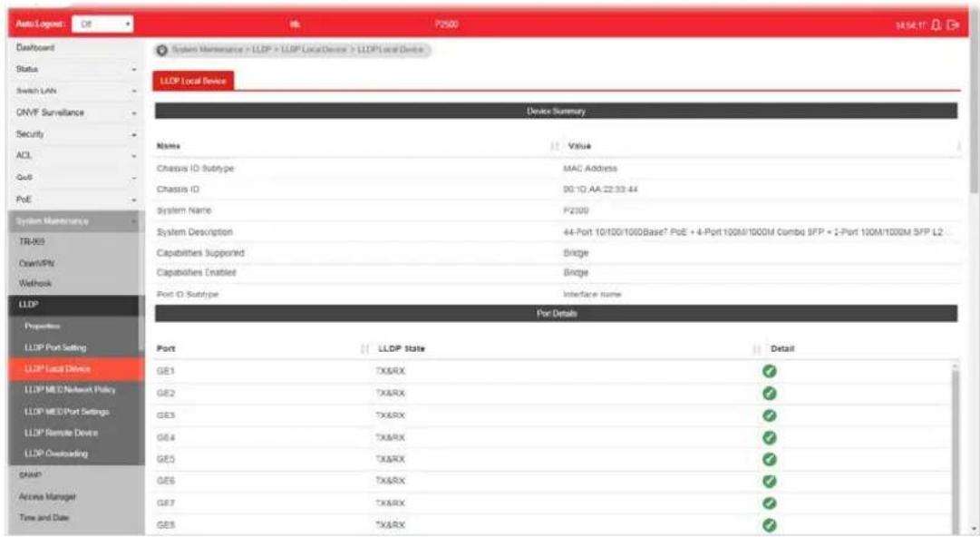This screenshot has width=980, height=537.
Task: Select the LLDP Local Device tab
Action: (x=193, y=82)
